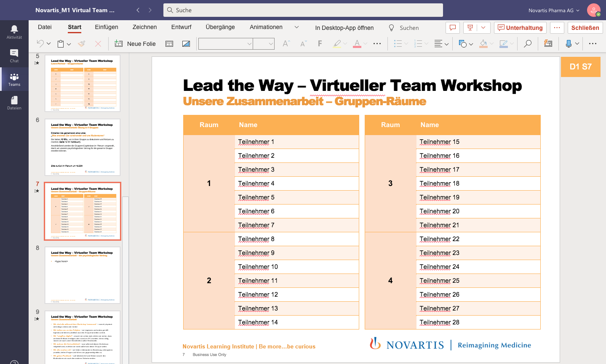This screenshot has width=606, height=364.
Task: Click the numbered list icon
Action: point(418,43)
